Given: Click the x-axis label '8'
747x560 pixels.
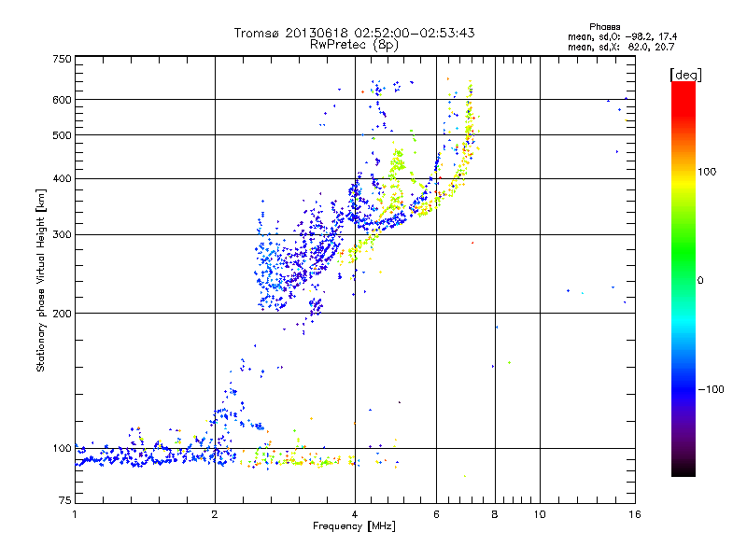Looking at the screenshot, I should coord(495,514).
